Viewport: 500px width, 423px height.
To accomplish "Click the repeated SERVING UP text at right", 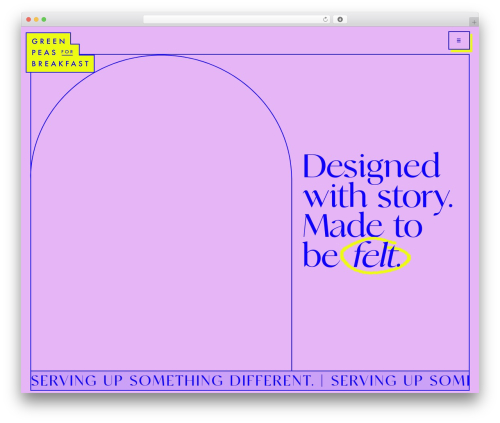I will (x=400, y=381).
